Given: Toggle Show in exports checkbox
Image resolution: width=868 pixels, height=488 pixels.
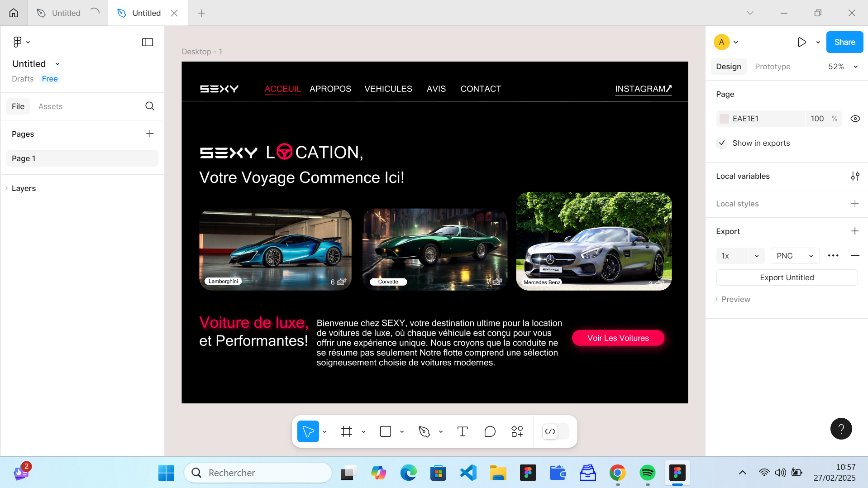Looking at the screenshot, I should pos(722,143).
